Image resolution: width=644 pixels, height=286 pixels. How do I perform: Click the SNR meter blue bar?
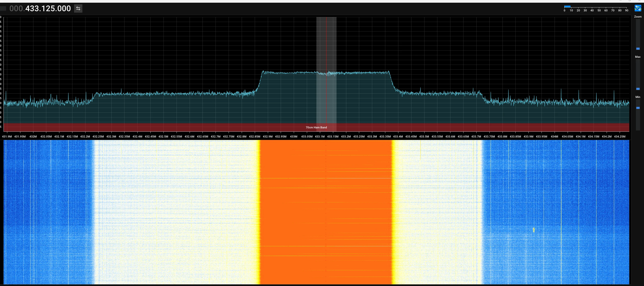click(x=567, y=6)
